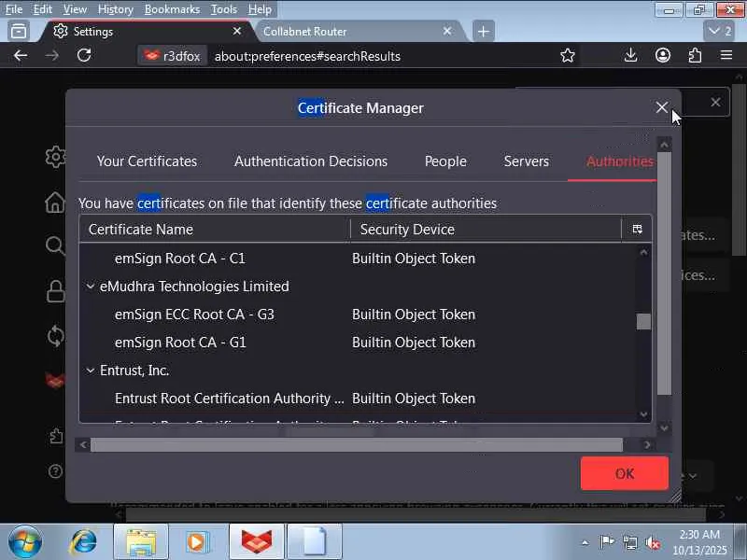Open the account profile icon
The width and height of the screenshot is (747, 560).
click(663, 56)
